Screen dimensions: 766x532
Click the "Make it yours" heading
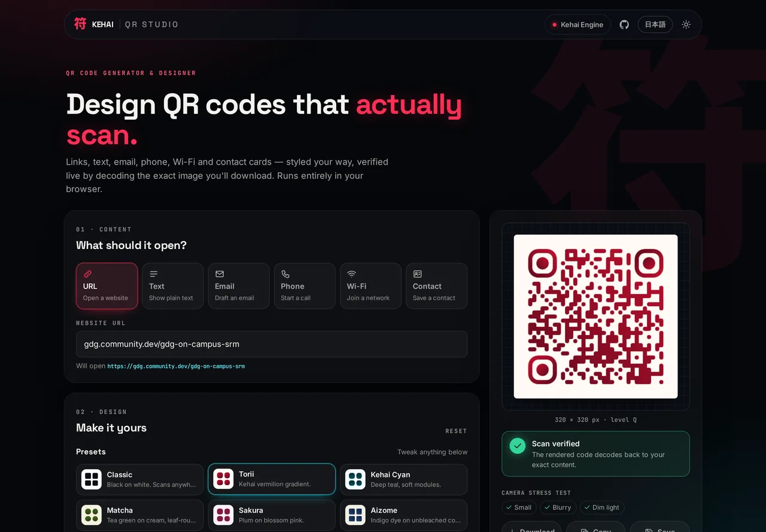point(111,428)
